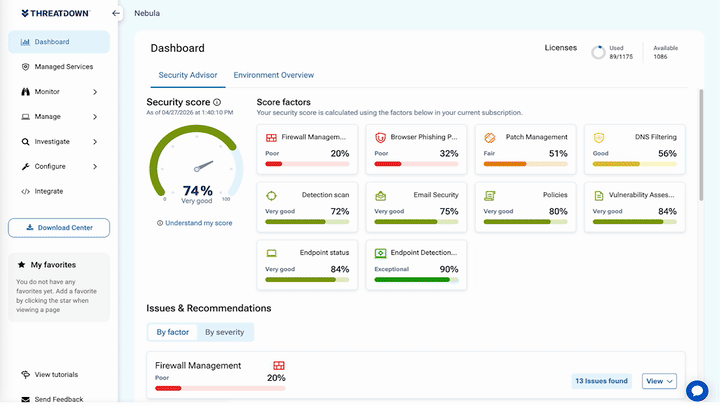Click the DNS Filtering shield icon
Image resolution: width=720 pixels, height=405 pixels.
pos(599,137)
